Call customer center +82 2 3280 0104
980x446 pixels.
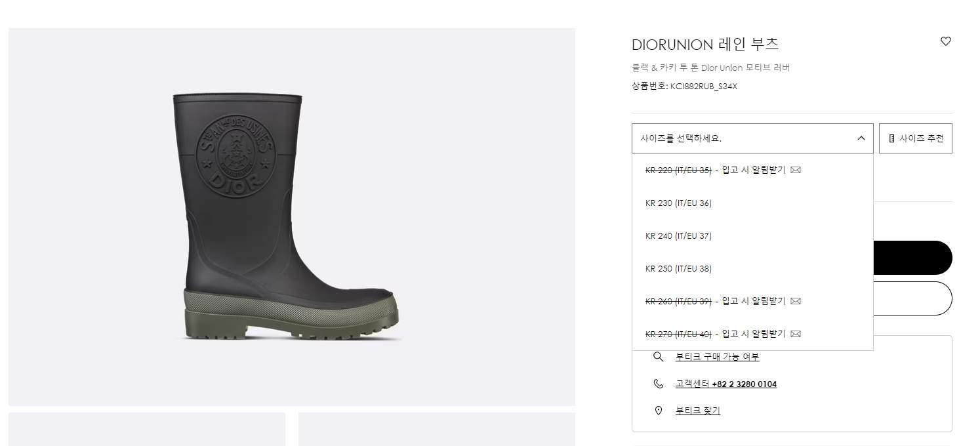coord(726,384)
